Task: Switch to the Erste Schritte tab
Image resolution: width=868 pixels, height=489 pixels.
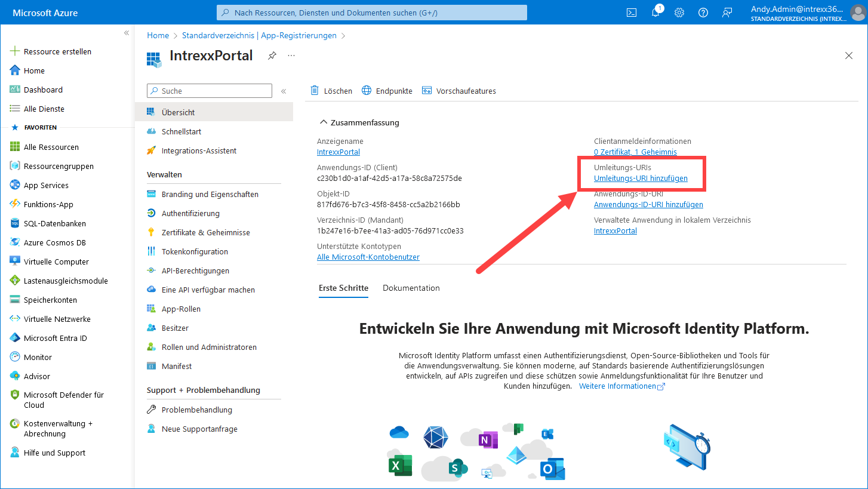Action: pos(343,288)
